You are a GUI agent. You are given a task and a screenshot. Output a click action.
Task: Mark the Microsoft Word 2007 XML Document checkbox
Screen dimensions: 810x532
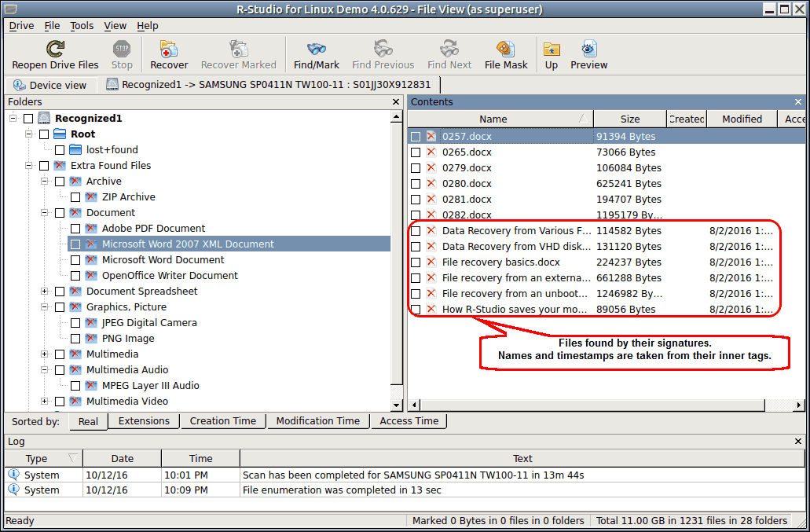[75, 244]
